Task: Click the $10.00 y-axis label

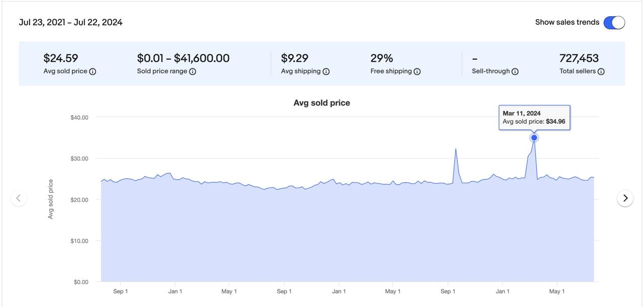Action: click(79, 241)
